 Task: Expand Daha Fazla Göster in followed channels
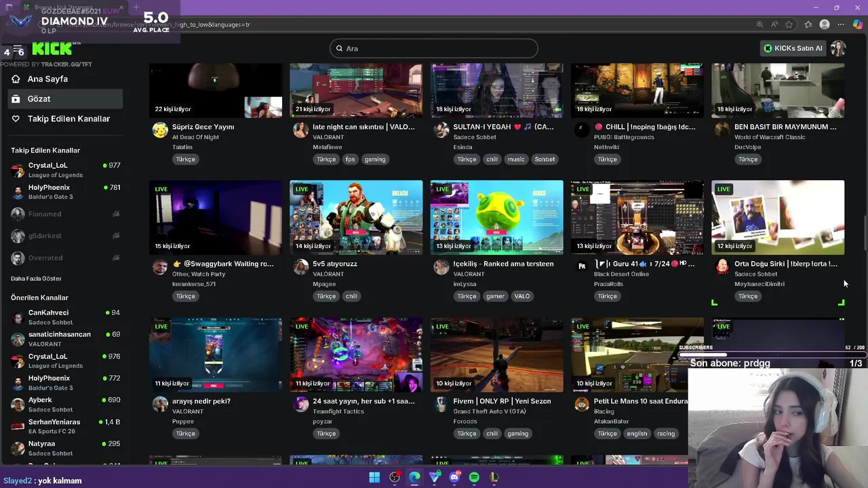click(x=36, y=279)
